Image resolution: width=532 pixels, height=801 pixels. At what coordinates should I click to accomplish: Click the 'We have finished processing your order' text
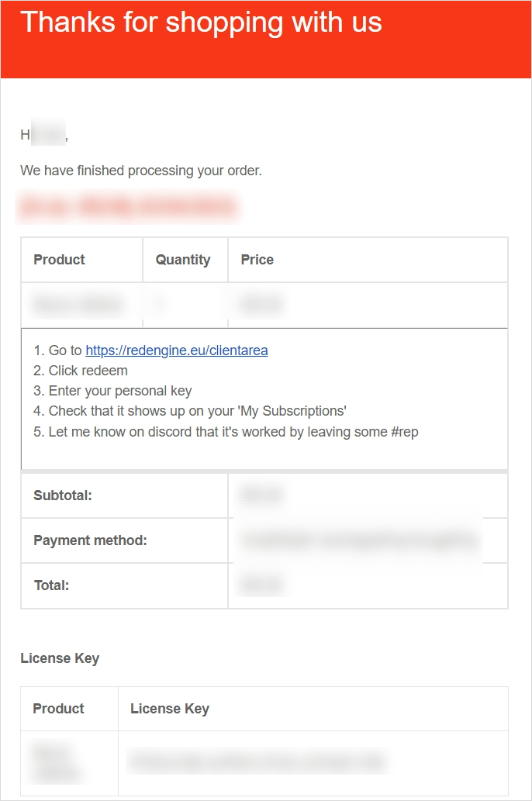pyautogui.click(x=141, y=171)
